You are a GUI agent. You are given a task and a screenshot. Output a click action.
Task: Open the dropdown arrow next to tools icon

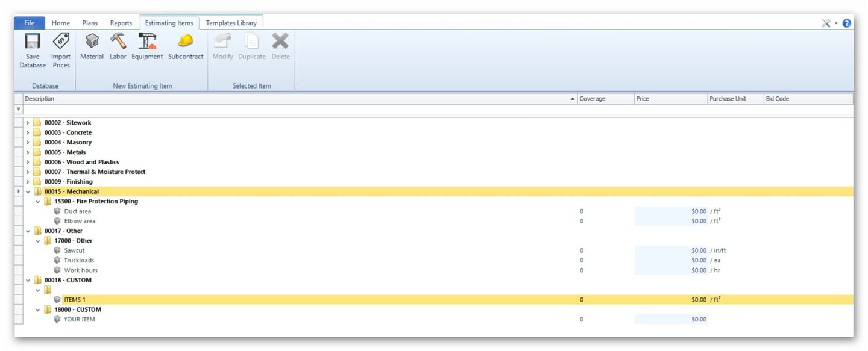coord(836,23)
